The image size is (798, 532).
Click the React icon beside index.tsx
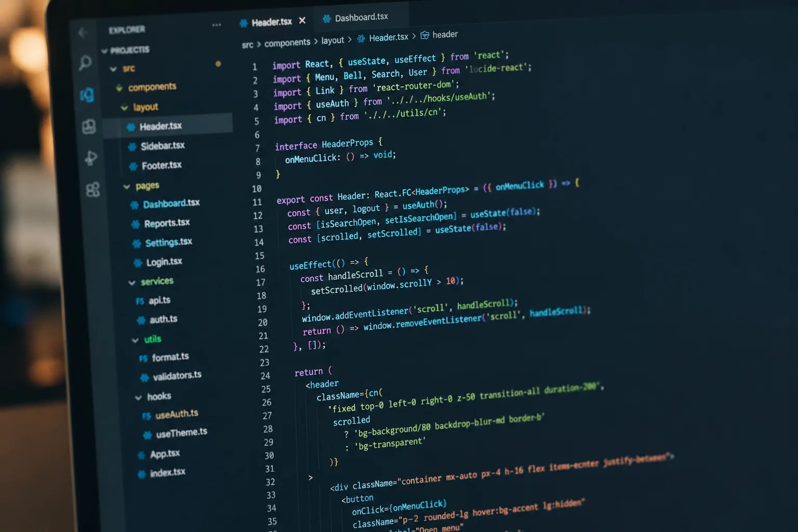pos(141,474)
